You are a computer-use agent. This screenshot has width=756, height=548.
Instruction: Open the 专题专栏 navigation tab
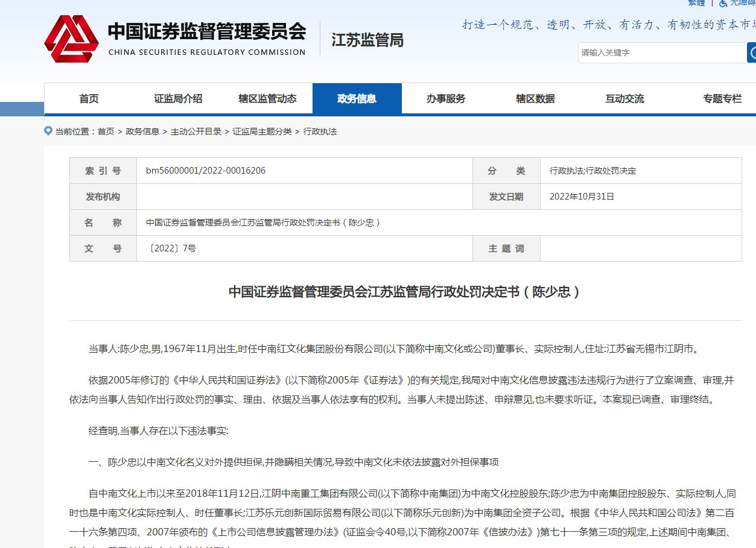click(x=722, y=99)
